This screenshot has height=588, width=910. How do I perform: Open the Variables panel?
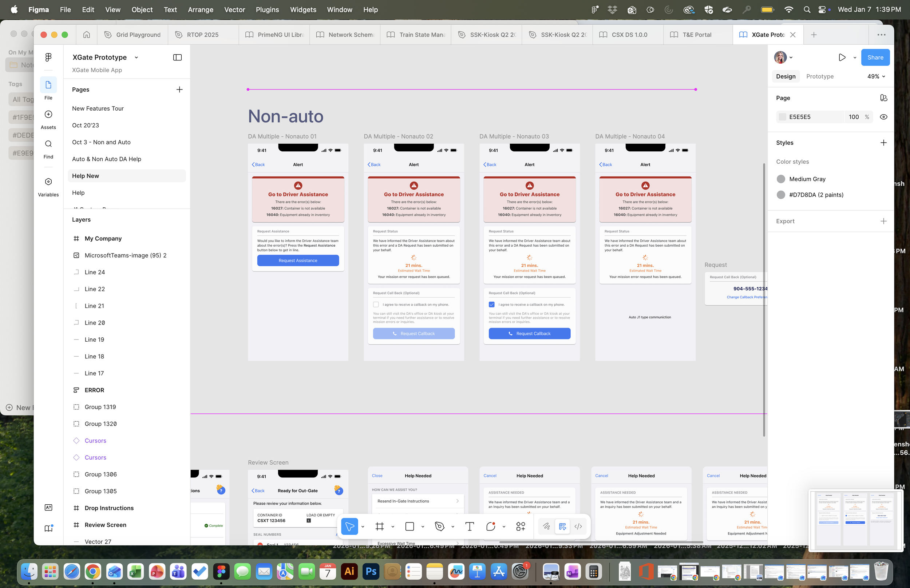point(48,186)
